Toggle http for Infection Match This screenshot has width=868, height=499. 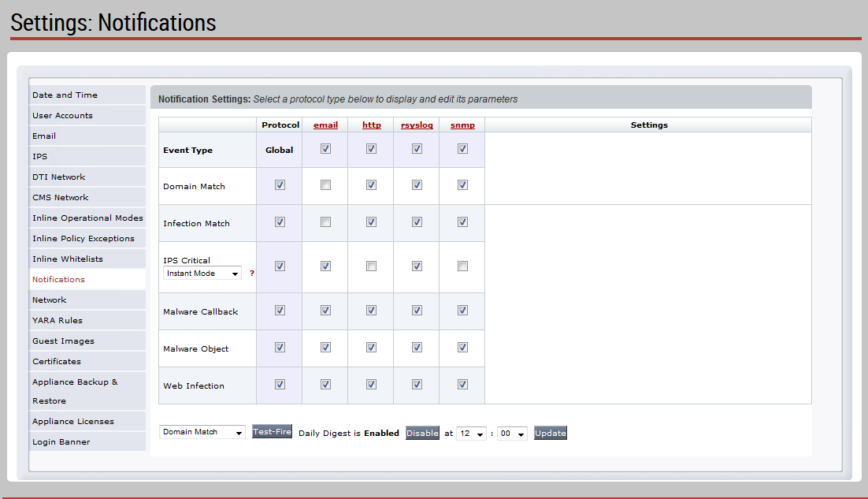(372, 222)
